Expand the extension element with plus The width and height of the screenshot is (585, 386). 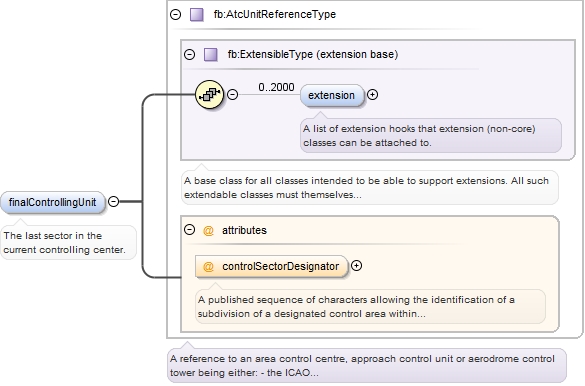372,95
